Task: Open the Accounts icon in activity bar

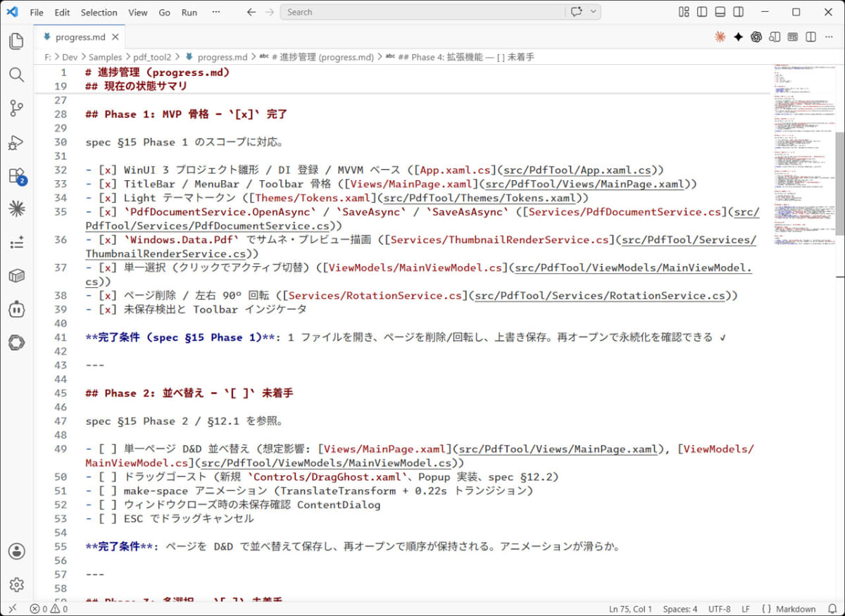Action: (16, 551)
